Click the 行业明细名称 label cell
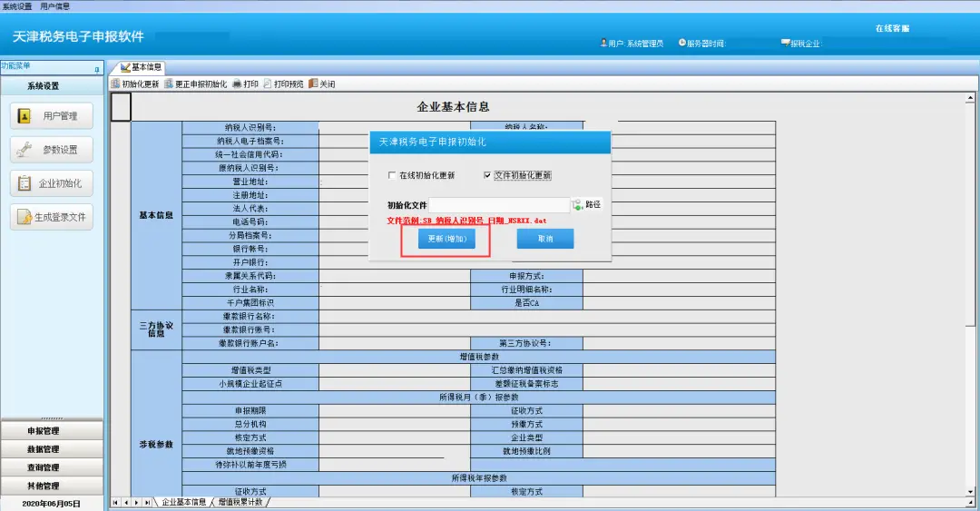980x511 pixels. 527,289
